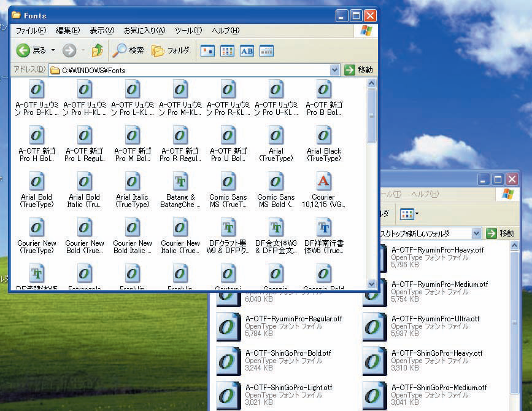Select the DF金文体W3 font icon

276,227
